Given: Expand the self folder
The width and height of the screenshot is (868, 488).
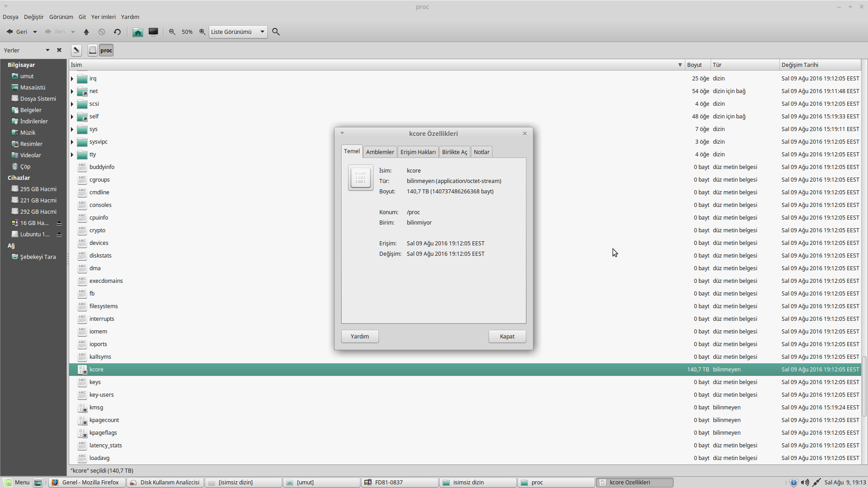Looking at the screenshot, I should tap(72, 117).
